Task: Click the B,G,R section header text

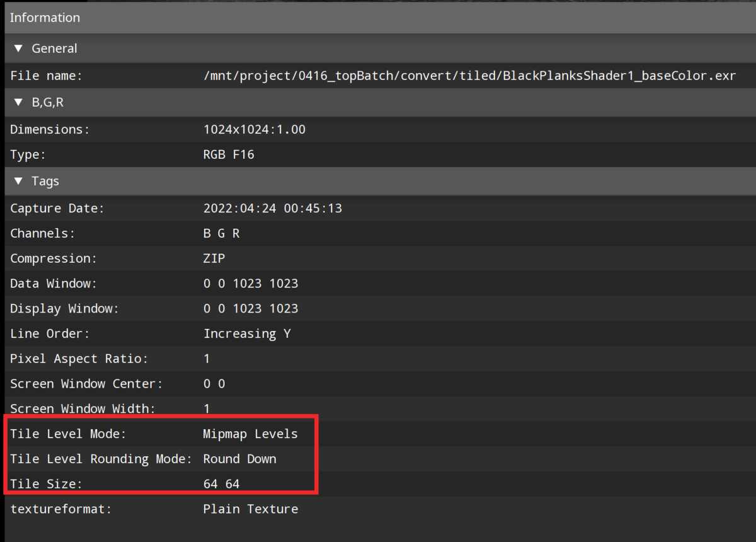Action: (47, 103)
